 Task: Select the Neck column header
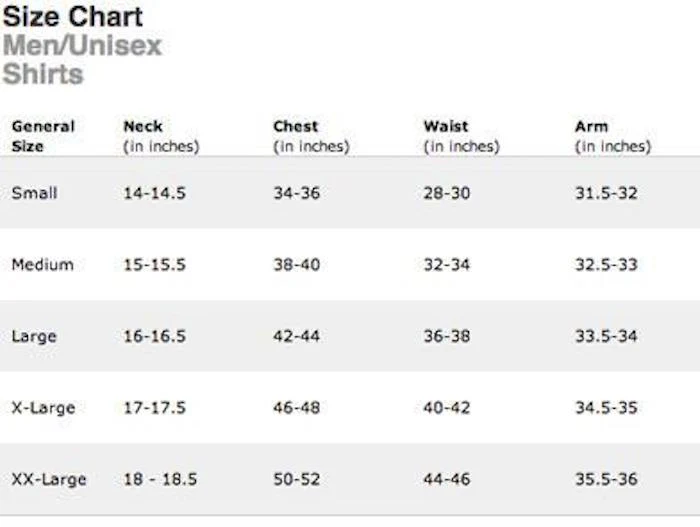143,127
